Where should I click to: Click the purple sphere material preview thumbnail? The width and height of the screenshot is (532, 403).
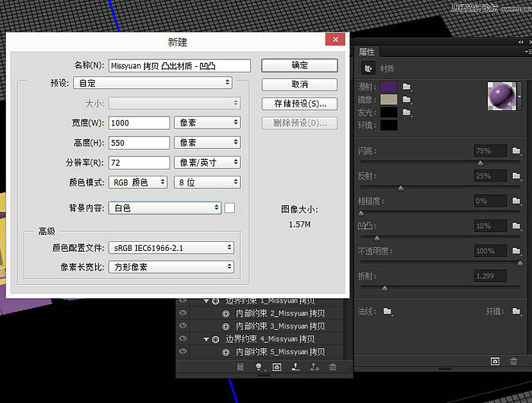tap(502, 96)
